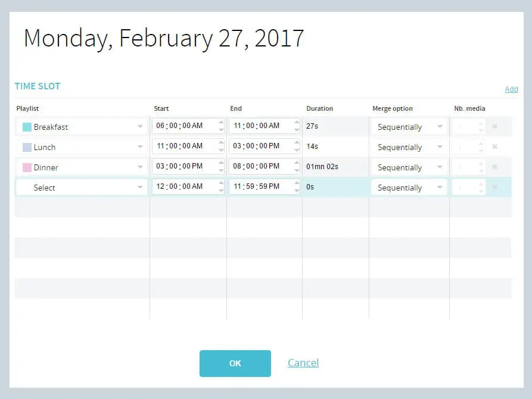Open the Dinner merge option Sequentially dropdown

pyautogui.click(x=409, y=167)
